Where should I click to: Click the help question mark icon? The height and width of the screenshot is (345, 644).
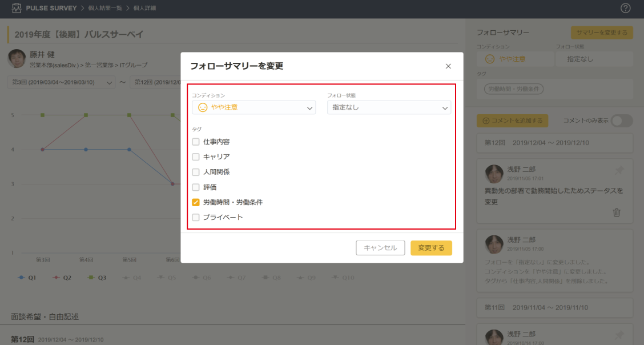tap(625, 8)
